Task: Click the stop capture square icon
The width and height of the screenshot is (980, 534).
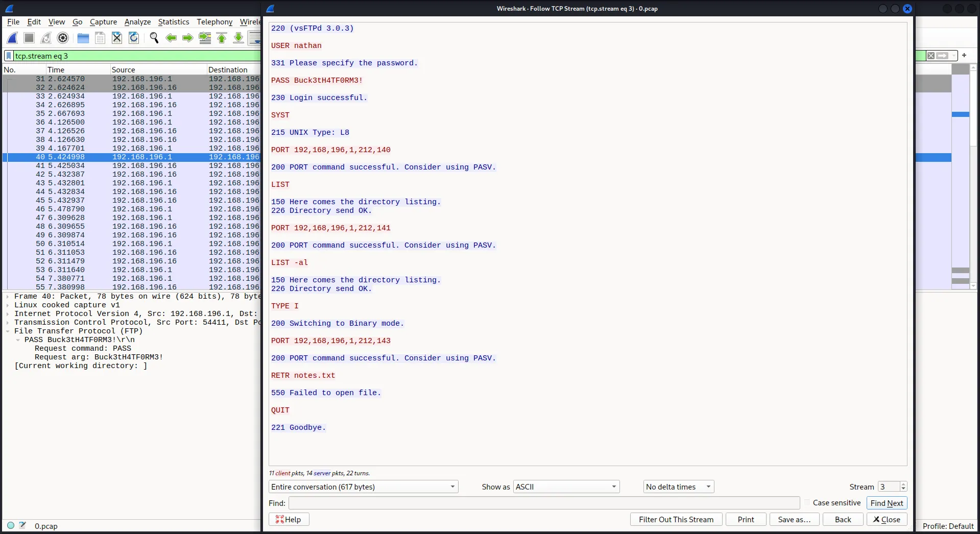Action: pos(29,38)
